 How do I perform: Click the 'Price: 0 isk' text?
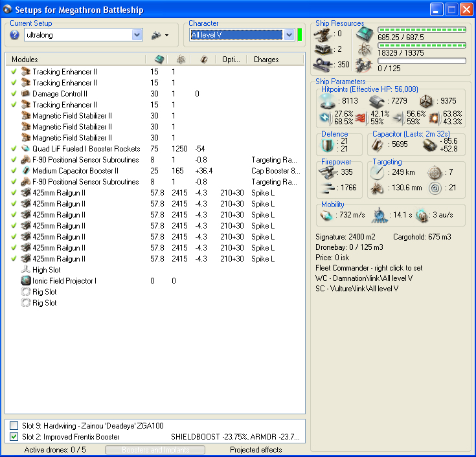point(332,258)
